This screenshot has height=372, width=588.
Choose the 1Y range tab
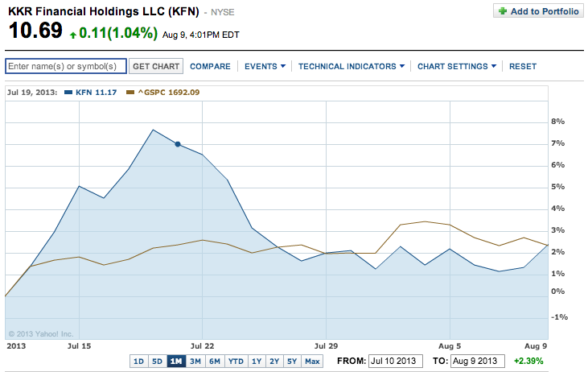pos(257,361)
